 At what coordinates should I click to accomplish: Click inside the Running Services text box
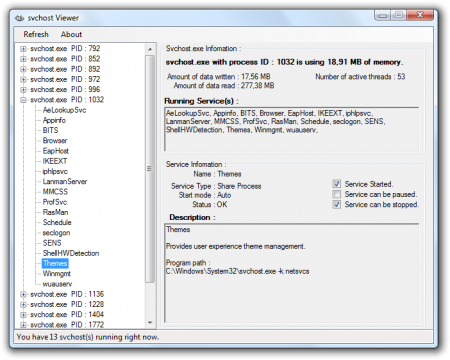click(x=292, y=129)
